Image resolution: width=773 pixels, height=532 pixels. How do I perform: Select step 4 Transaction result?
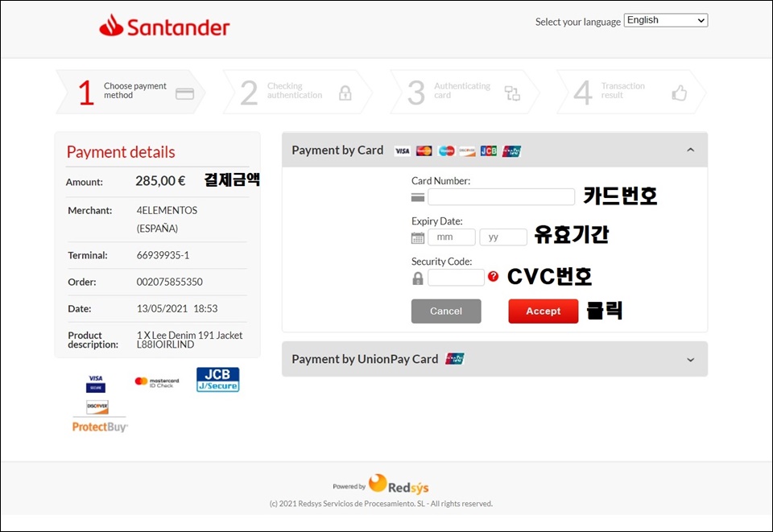[x=631, y=92]
